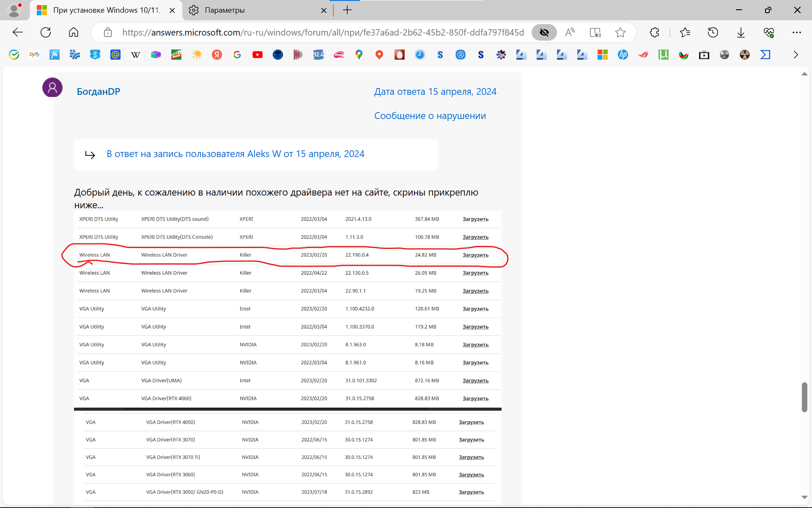Open browser History clock icon
The width and height of the screenshot is (812, 508).
tap(713, 33)
